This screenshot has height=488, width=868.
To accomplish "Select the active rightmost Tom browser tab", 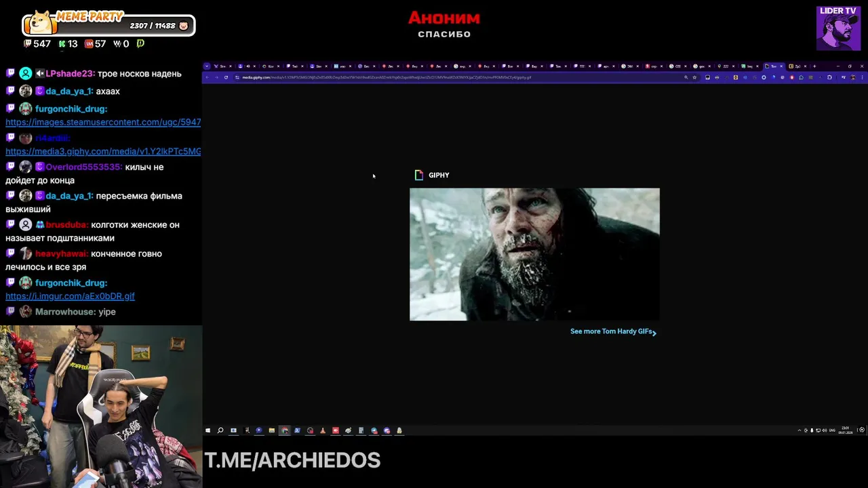I will [x=774, y=66].
